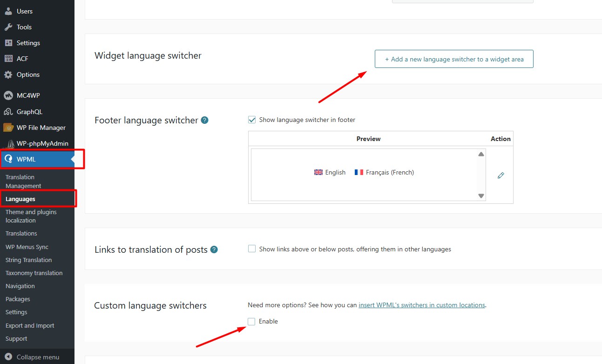
Task: Click the Widget language switcher heading
Action: 148,55
